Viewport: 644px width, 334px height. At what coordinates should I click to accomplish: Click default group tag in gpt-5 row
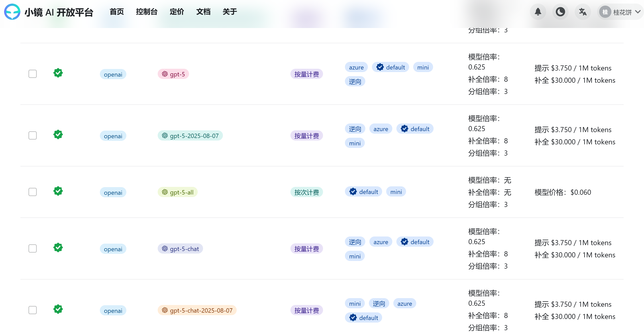coord(391,67)
